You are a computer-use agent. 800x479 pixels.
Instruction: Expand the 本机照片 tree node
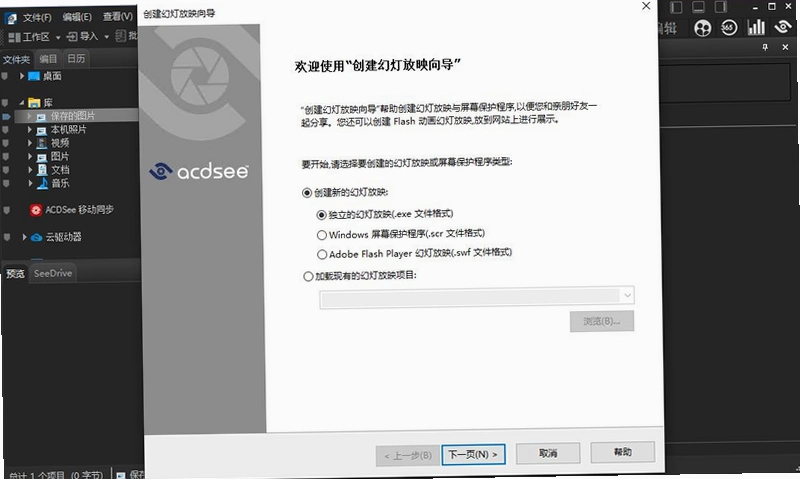pyautogui.click(x=30, y=130)
